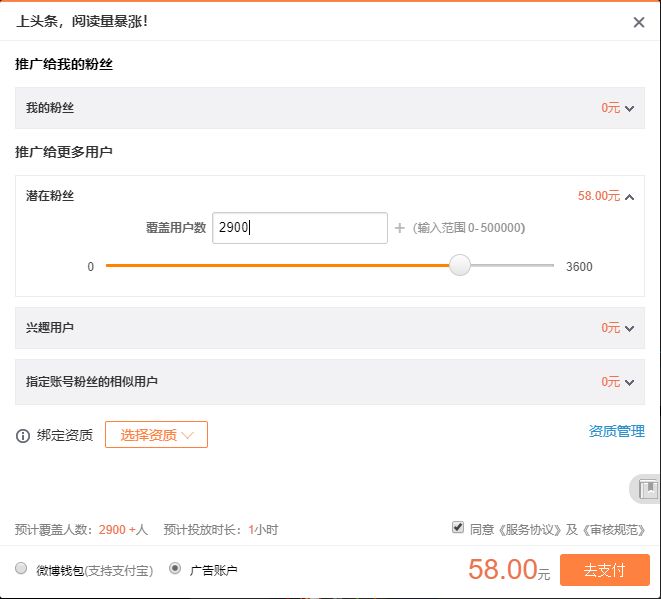Click the 预计覆盖人数 2900 +人 text
Screen dimensions: 661x599
(x=81, y=529)
